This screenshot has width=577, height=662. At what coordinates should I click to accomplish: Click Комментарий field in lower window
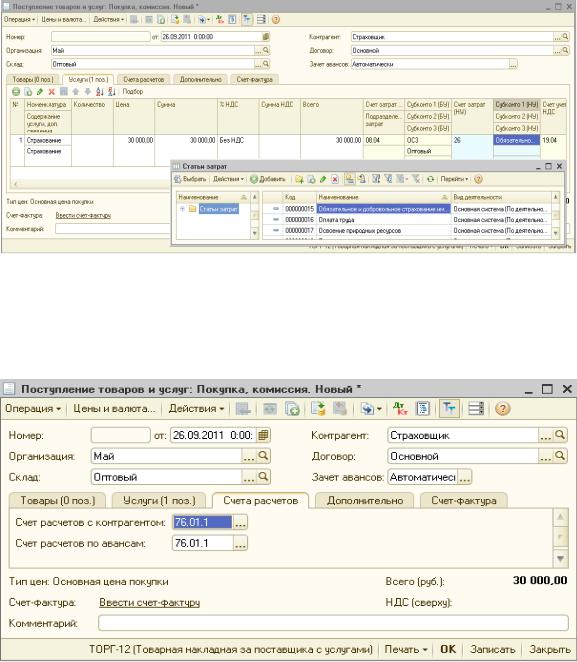coord(333,623)
